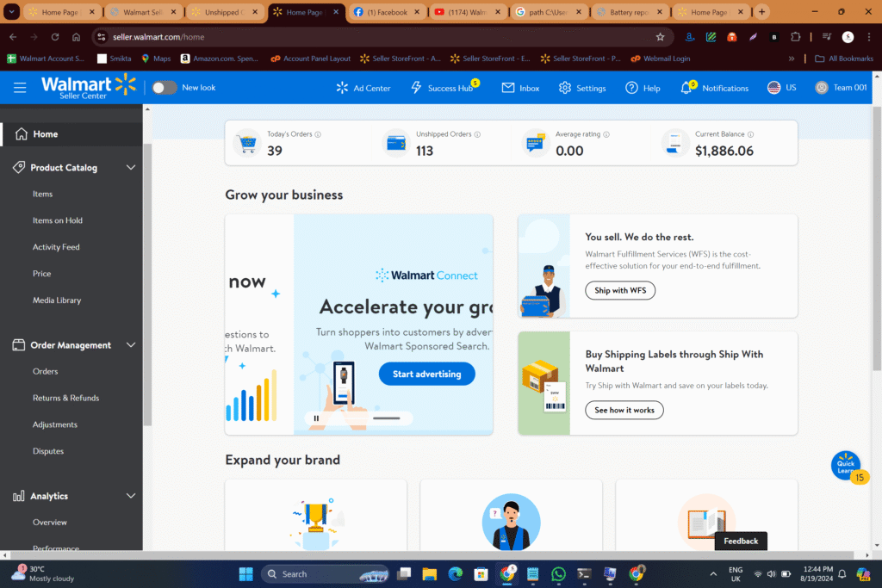Screen dimensions: 882x588
Task: Show hidden system tray icons
Action: click(x=713, y=574)
